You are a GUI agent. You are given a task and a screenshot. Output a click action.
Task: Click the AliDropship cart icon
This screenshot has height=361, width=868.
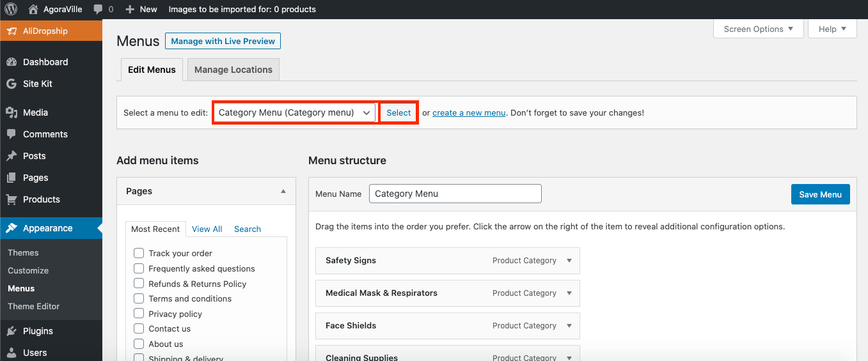[12, 31]
